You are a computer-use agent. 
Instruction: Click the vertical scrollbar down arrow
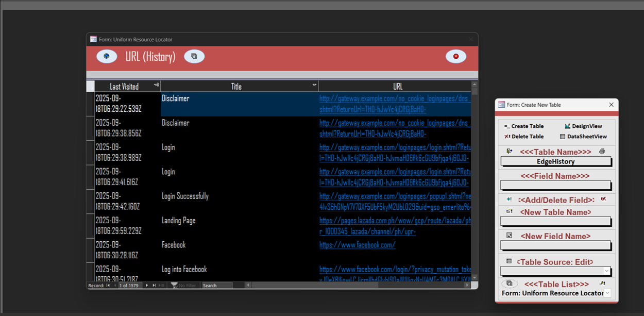[x=474, y=278]
